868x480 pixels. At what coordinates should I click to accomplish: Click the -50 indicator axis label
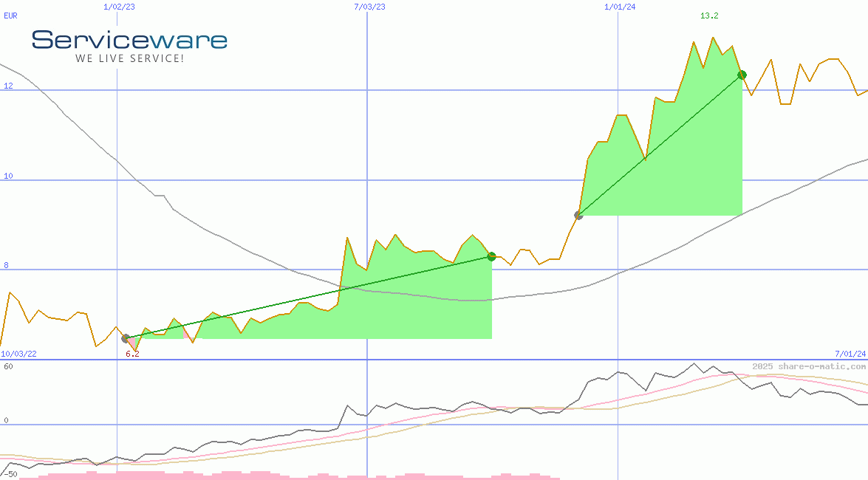pos(10,473)
